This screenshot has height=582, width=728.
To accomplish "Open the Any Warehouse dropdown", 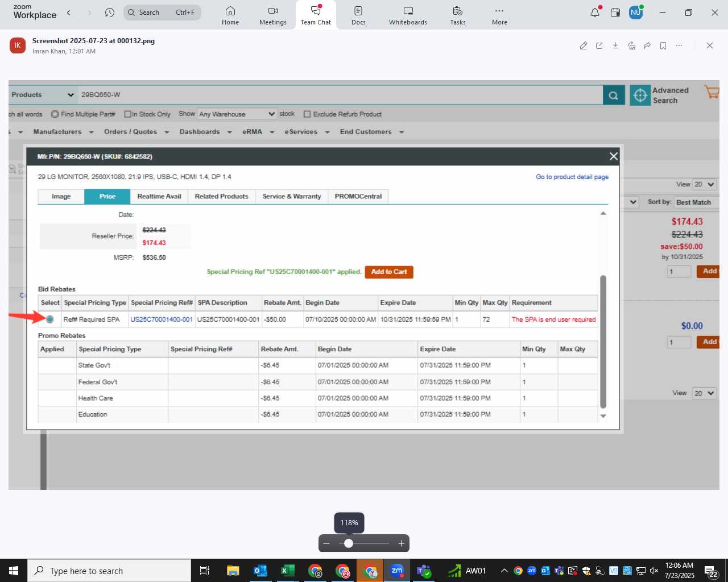I will click(237, 114).
